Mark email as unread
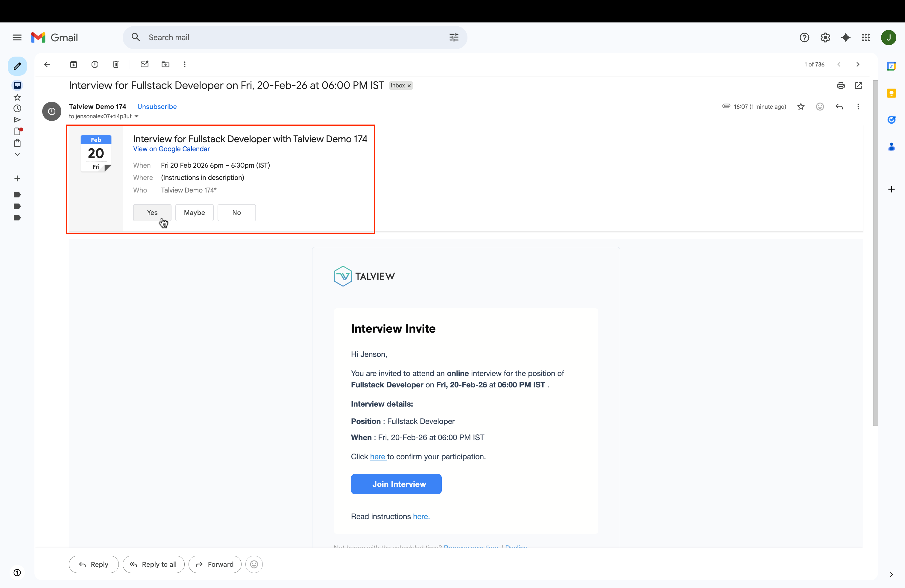 pos(144,64)
